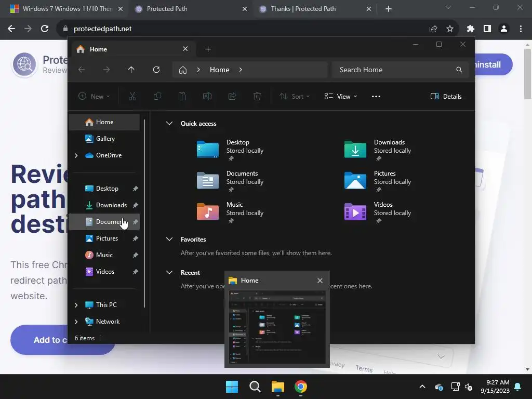Viewport: 532px width, 399px height.
Task: Switch to the Protected Path Chrome tab
Action: (190, 9)
